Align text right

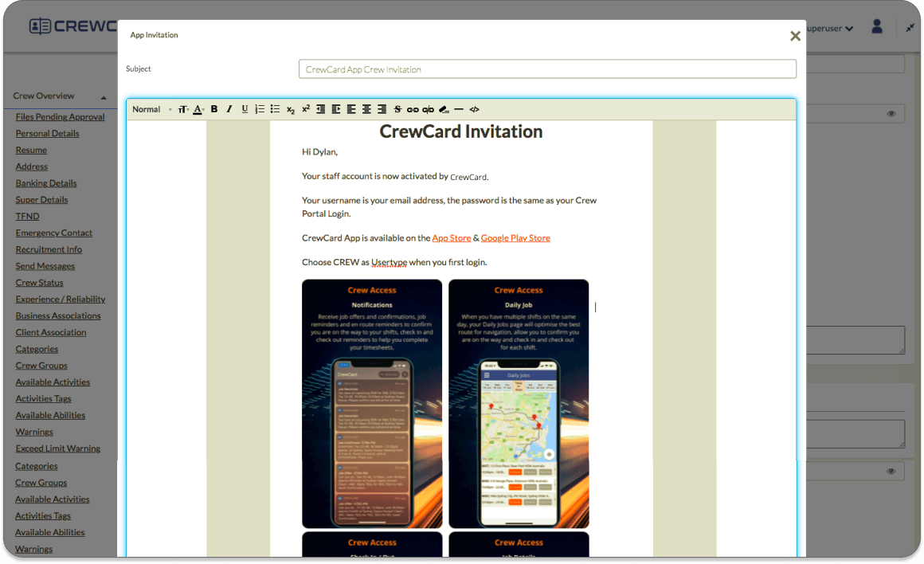pos(382,109)
